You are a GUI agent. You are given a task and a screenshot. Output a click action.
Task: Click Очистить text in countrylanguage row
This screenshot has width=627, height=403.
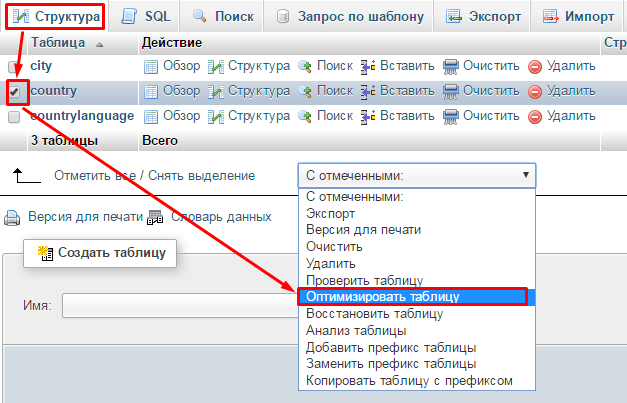click(491, 116)
